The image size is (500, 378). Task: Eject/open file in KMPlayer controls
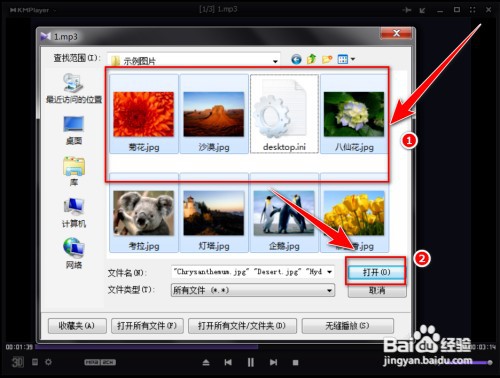click(206, 362)
